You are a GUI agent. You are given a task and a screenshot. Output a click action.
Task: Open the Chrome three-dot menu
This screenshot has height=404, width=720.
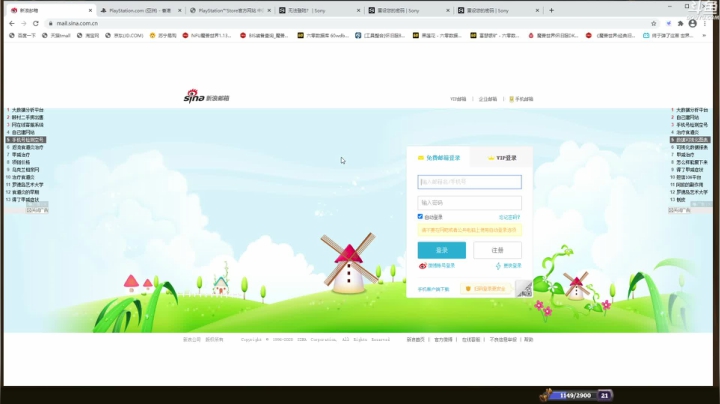(704, 23)
